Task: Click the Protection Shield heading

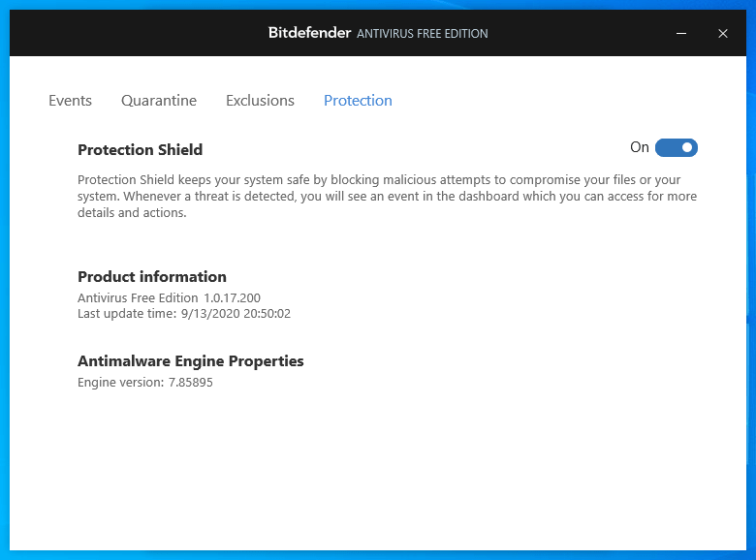Action: click(140, 150)
